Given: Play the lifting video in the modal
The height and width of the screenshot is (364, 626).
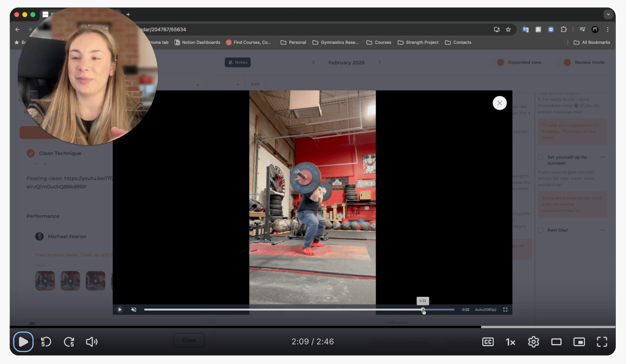Looking at the screenshot, I should [120, 310].
